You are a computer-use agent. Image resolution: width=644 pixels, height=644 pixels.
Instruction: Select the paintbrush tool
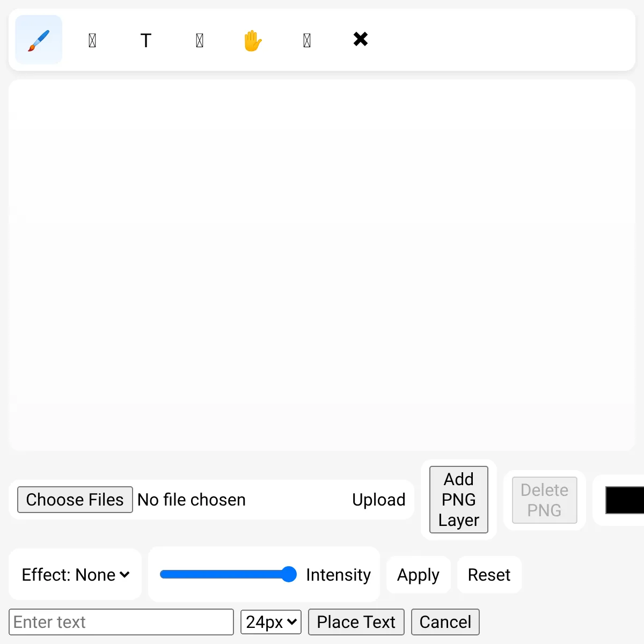click(x=39, y=40)
